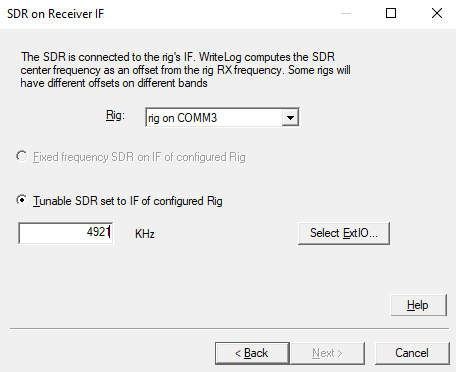This screenshot has height=372, width=456.
Task: Click the KHz frequency input field
Action: pyautogui.click(x=66, y=233)
